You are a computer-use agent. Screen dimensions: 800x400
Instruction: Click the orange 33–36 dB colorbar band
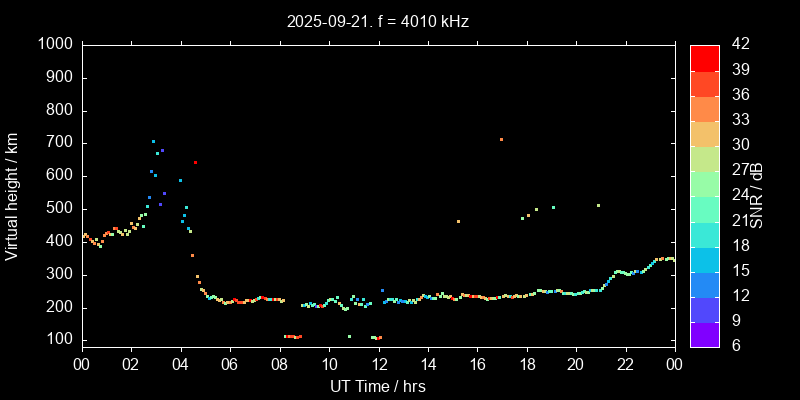[705, 108]
